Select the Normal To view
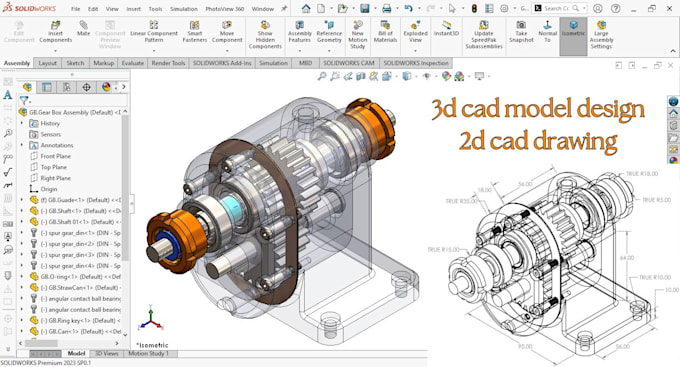This screenshot has width=680, height=367. coord(547,32)
